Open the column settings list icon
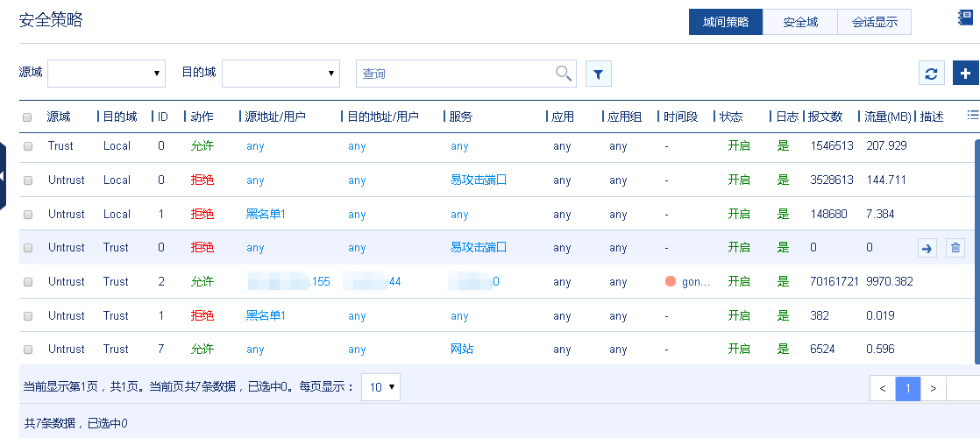This screenshot has height=438, width=980. click(972, 115)
